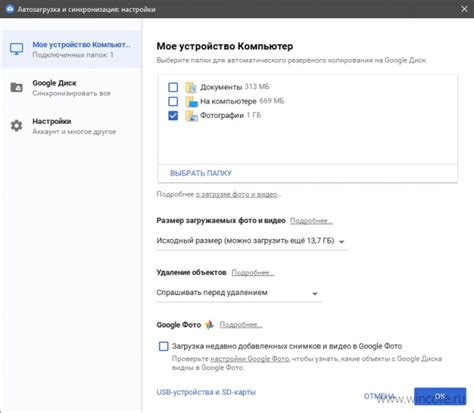Click the ОТМЕНА button

[379, 396]
